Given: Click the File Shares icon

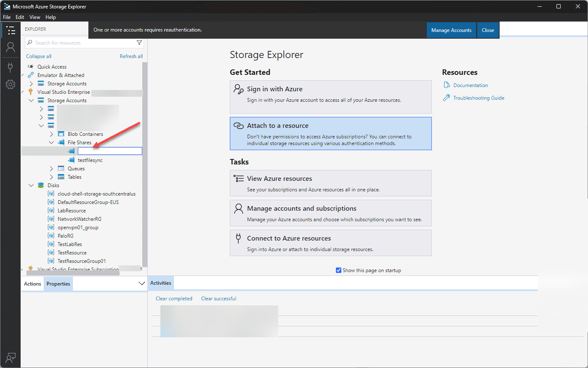Looking at the screenshot, I should coord(61,142).
